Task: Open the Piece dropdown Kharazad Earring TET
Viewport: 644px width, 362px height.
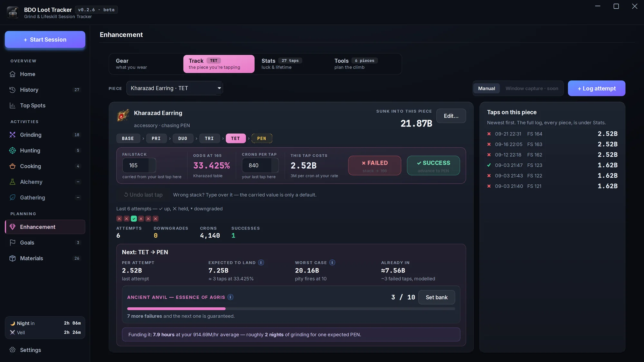Action: coord(174,88)
